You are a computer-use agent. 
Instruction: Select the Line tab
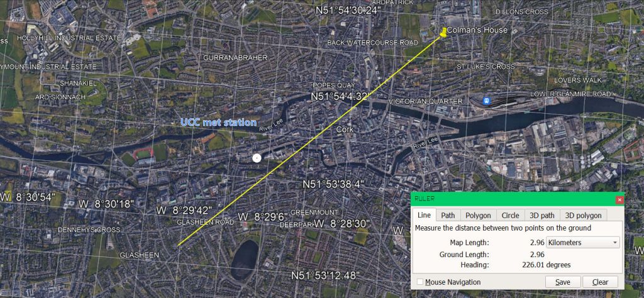tap(425, 216)
